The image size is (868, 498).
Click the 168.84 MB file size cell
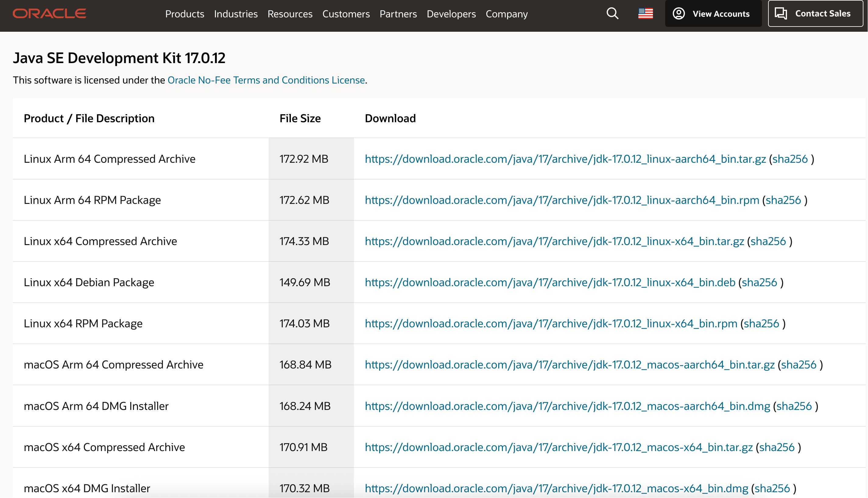tap(311, 364)
